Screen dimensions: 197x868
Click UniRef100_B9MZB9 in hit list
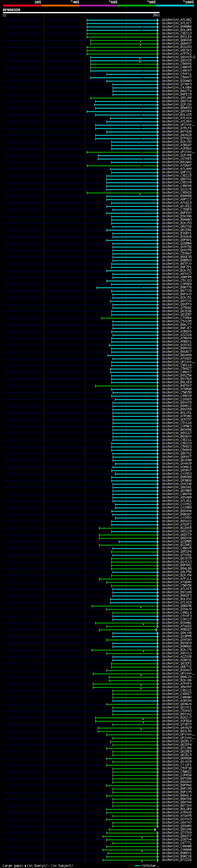(176, 477)
